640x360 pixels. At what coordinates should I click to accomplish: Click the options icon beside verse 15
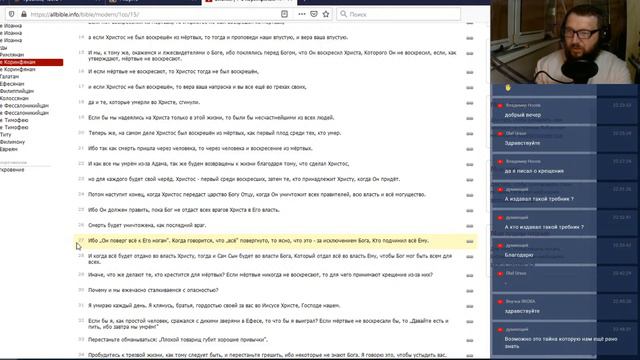point(470,53)
